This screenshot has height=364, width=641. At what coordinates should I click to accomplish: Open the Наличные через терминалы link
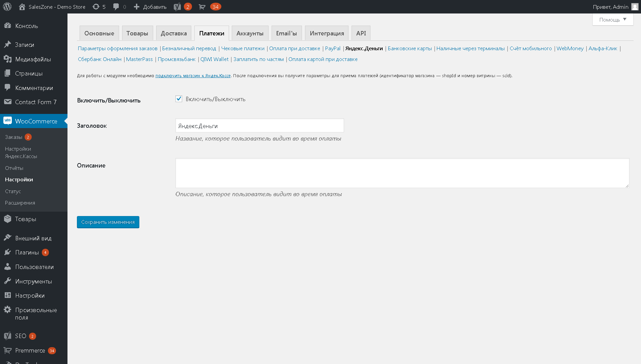471,49
